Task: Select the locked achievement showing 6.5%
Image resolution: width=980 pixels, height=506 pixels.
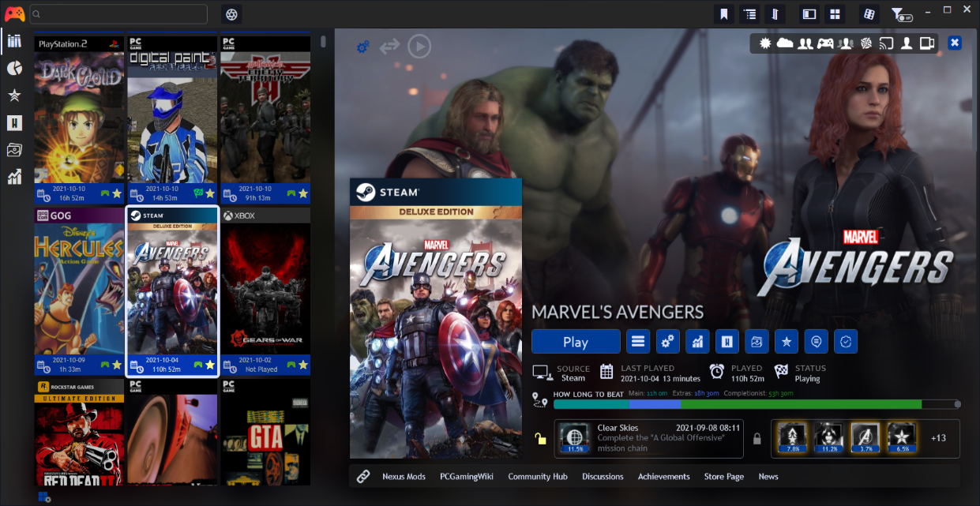Action: click(901, 438)
